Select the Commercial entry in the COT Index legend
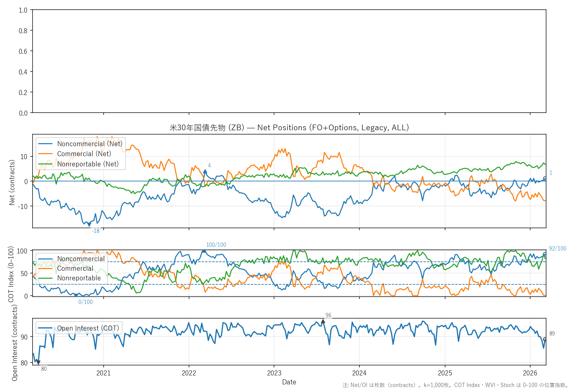Viewport: 574px width, 392px height. tap(75, 268)
